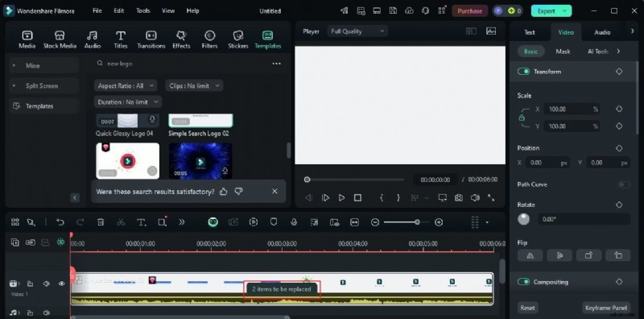Add keyframe diamond for Transform
644x319 pixels.
(619, 72)
